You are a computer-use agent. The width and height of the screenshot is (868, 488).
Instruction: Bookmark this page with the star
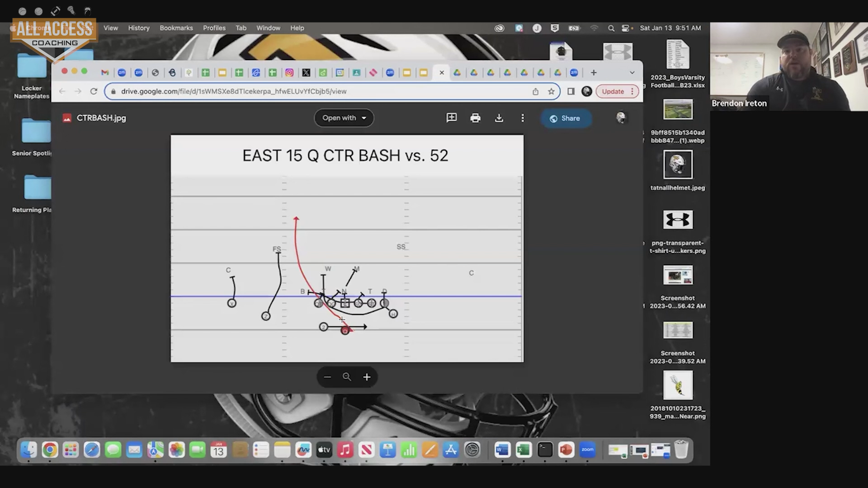tap(551, 91)
